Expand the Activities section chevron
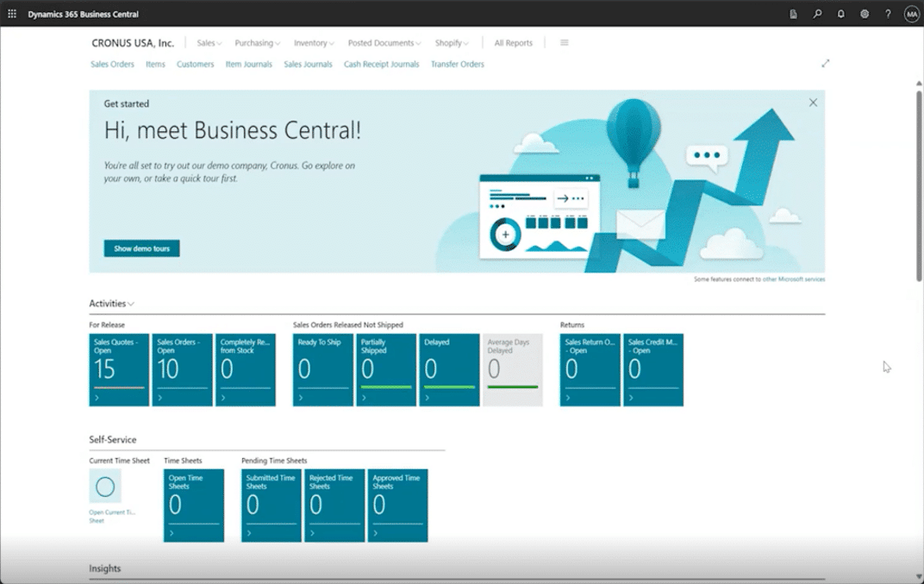This screenshot has width=924, height=584. tap(131, 305)
